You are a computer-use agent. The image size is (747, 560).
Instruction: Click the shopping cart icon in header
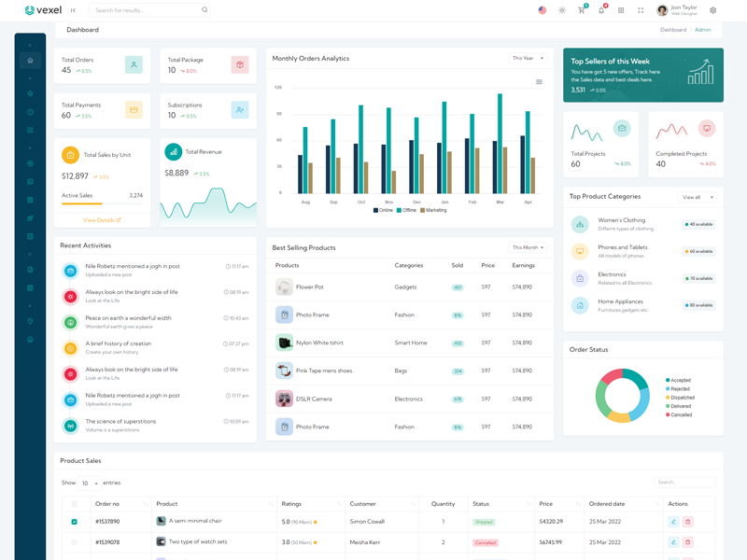tap(581, 10)
